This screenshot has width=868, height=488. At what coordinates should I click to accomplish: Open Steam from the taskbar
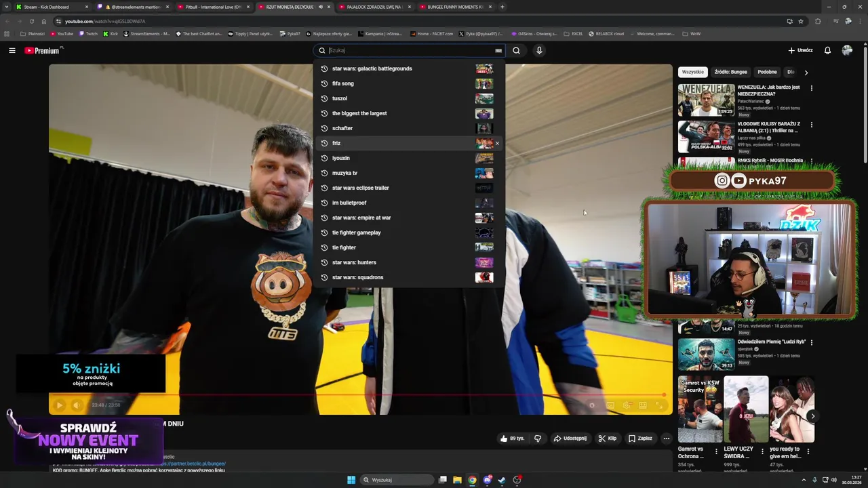coord(502,480)
